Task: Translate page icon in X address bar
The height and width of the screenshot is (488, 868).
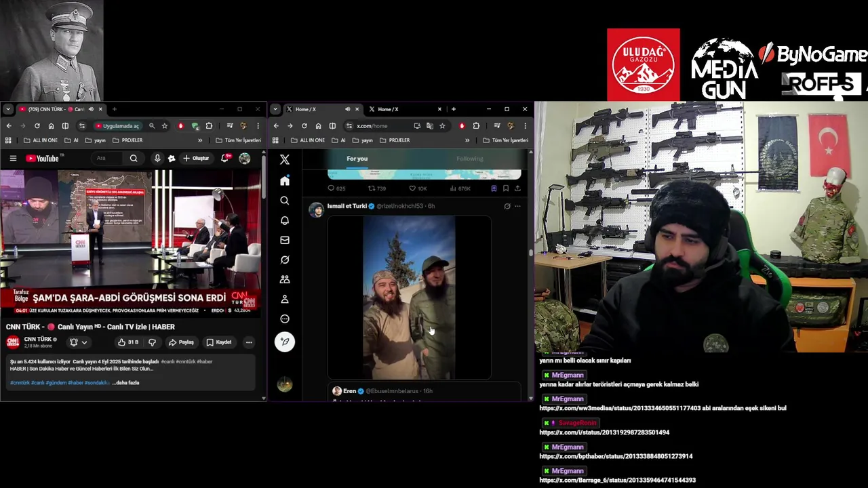Action: [x=430, y=126]
